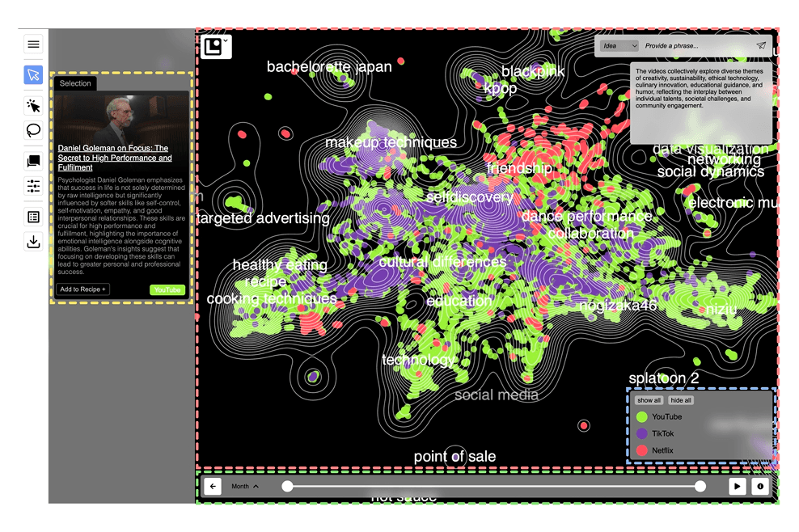The image size is (799, 532).
Task: Open the filter sliders settings icon
Action: click(x=34, y=186)
